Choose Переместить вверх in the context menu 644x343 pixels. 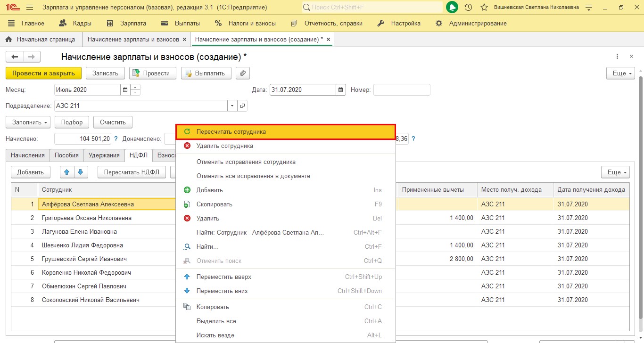pyautogui.click(x=285, y=277)
